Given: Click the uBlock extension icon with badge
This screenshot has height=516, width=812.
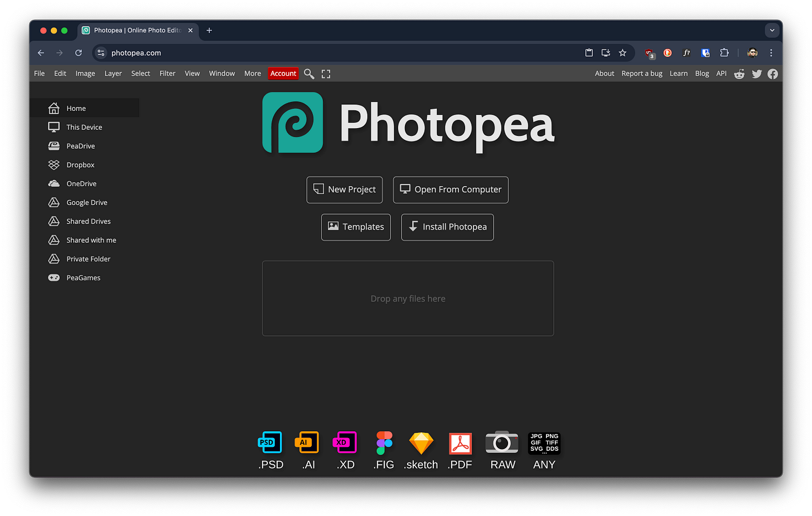Looking at the screenshot, I should 649,53.
